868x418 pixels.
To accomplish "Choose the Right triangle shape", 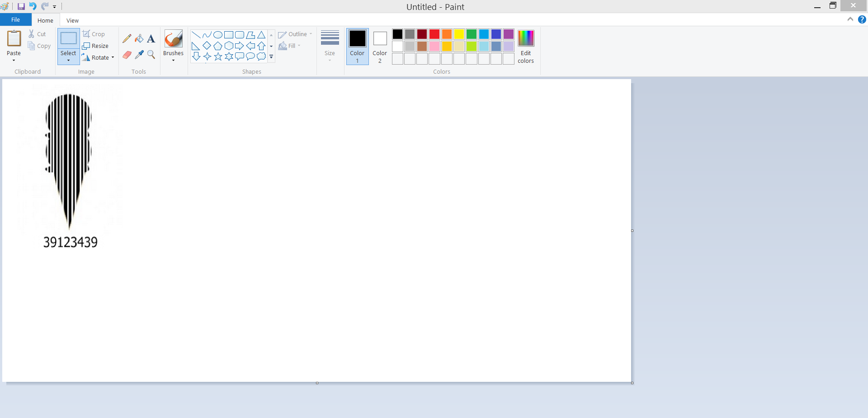I will click(x=196, y=46).
